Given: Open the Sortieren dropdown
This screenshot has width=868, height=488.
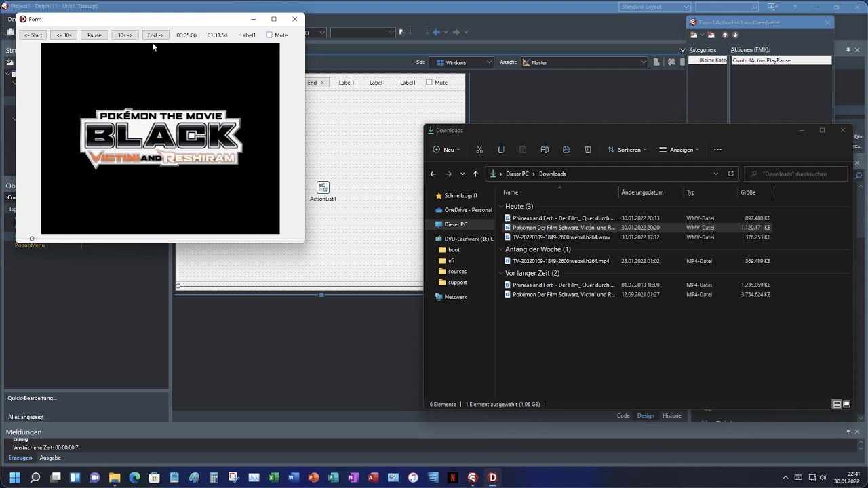Looking at the screenshot, I should 627,150.
